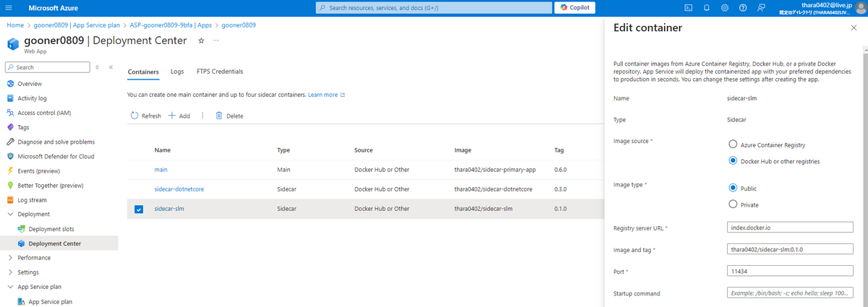The image size is (868, 307).
Task: Switch to the FTPS Credentials tab
Action: pos(220,72)
